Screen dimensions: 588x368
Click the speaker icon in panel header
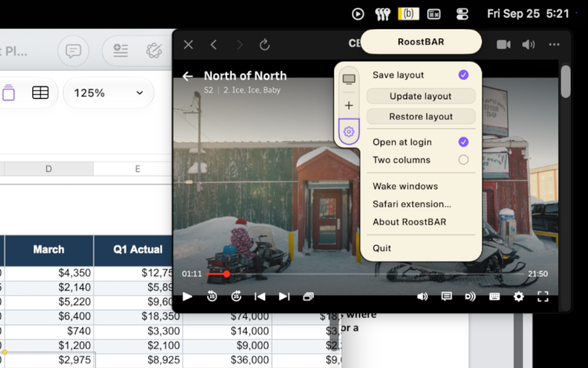(528, 45)
